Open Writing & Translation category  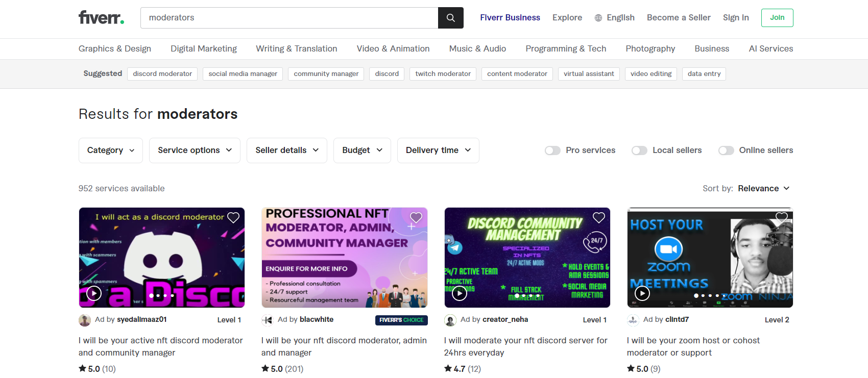tap(297, 49)
